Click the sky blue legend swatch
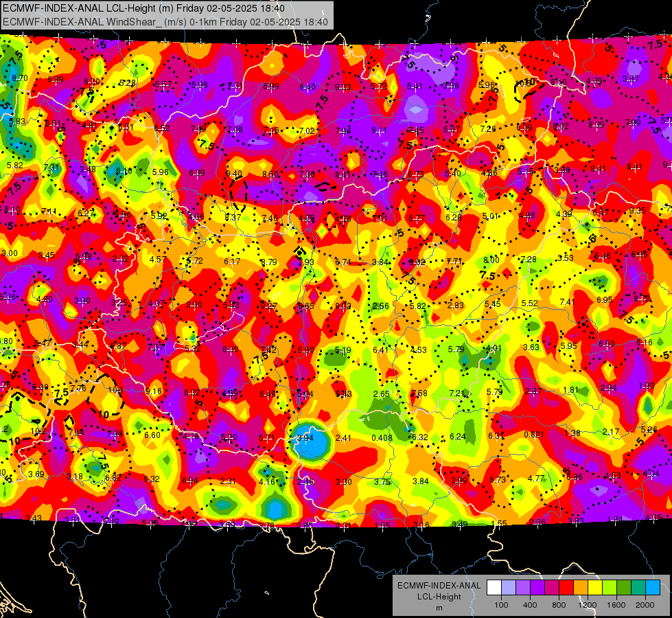The width and height of the screenshot is (672, 618). (x=653, y=587)
